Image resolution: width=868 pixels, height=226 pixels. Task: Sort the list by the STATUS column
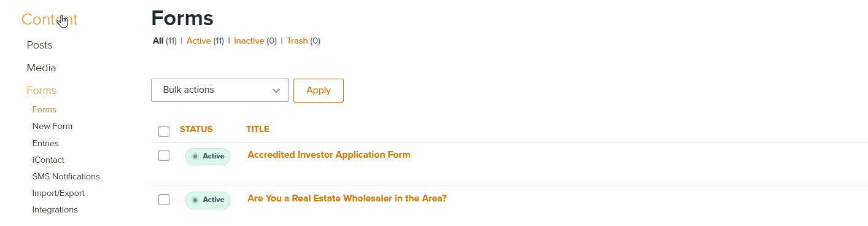pyautogui.click(x=196, y=130)
